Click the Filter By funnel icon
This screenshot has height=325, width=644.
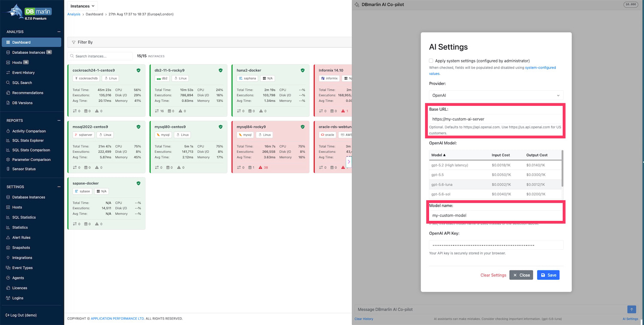point(73,42)
